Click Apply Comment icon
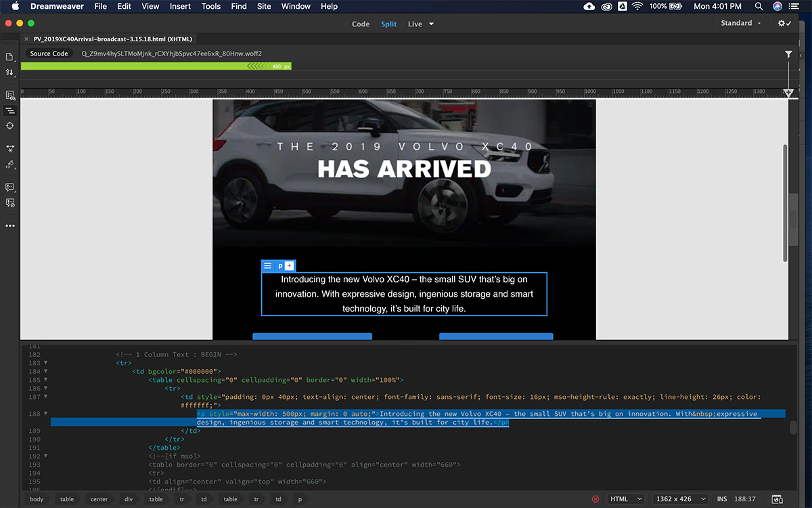This screenshot has width=812, height=508. pos(10,187)
